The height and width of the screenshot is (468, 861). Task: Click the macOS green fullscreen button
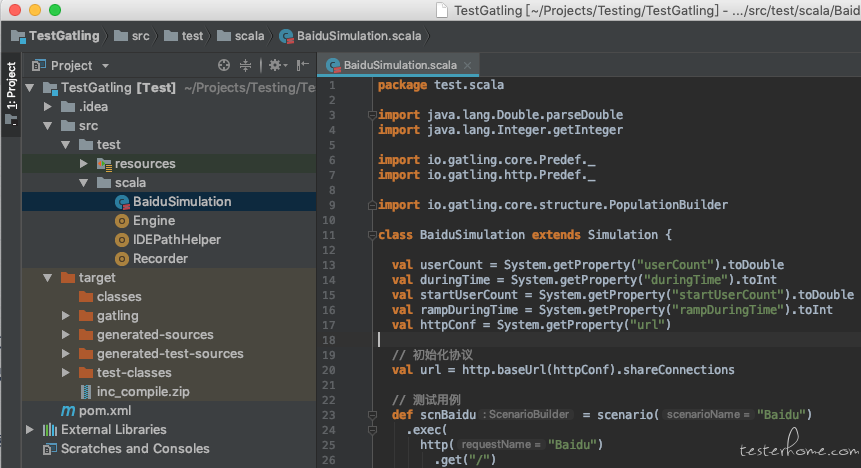(x=55, y=10)
